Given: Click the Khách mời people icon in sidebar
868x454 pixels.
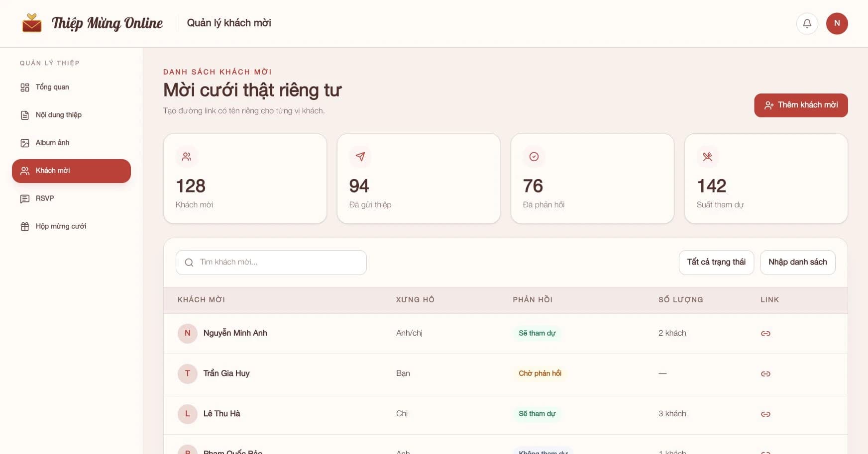Looking at the screenshot, I should (25, 171).
